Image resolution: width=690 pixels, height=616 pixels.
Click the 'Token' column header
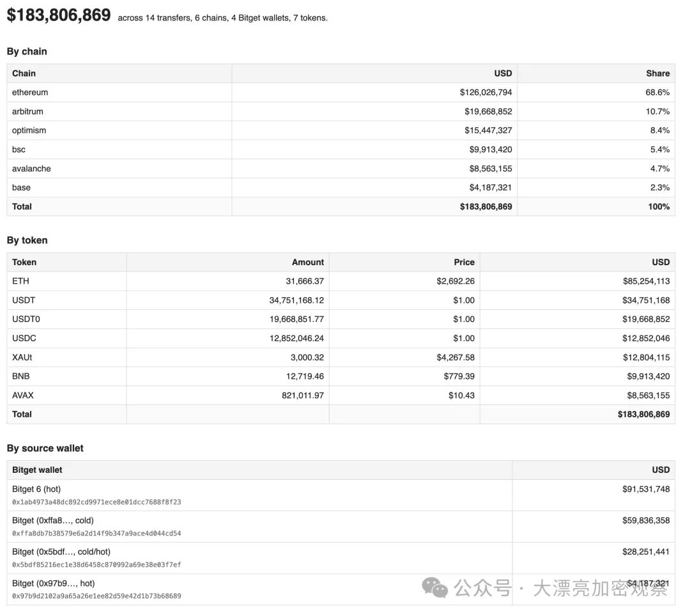pyautogui.click(x=24, y=262)
